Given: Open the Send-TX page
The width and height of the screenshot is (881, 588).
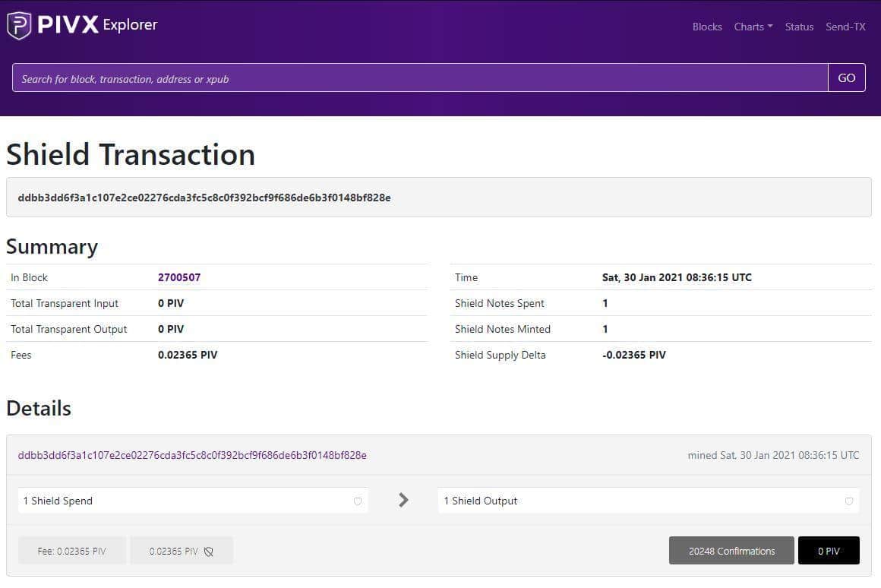Looking at the screenshot, I should (x=845, y=27).
